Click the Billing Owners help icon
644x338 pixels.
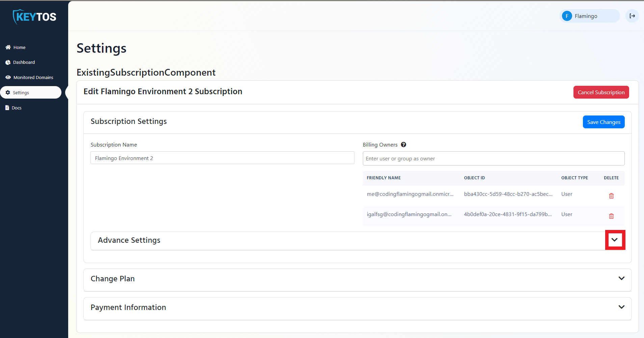click(403, 145)
